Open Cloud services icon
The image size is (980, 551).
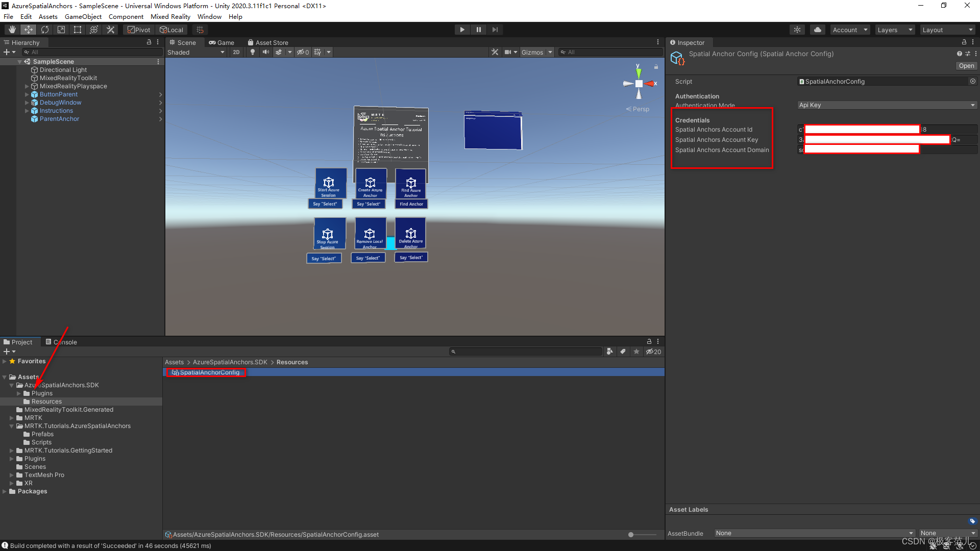pyautogui.click(x=818, y=30)
